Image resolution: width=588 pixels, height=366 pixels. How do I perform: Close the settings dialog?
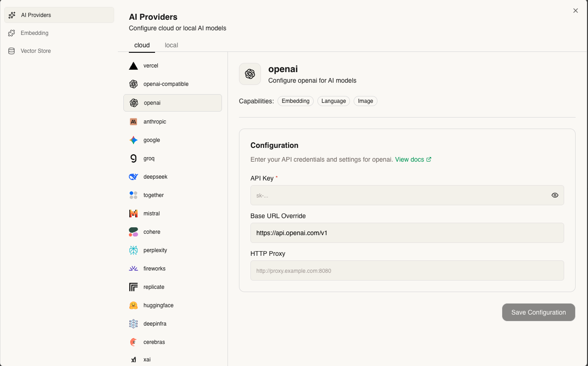coord(576,11)
